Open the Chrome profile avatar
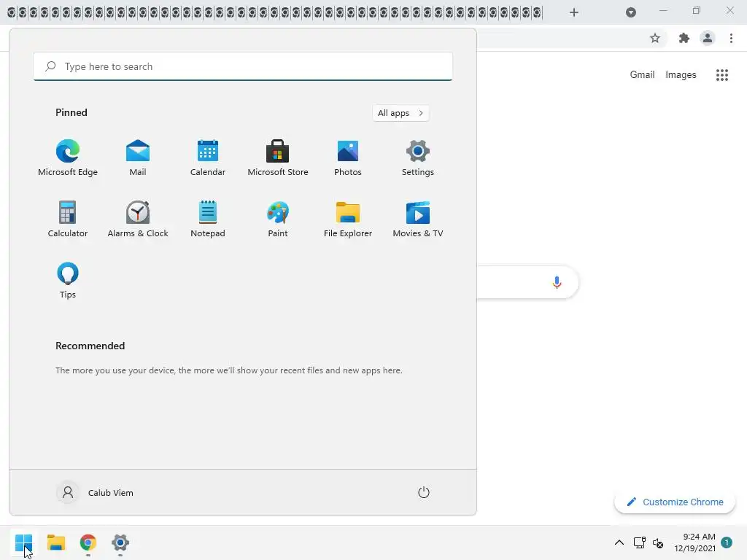747x560 pixels. click(x=708, y=38)
